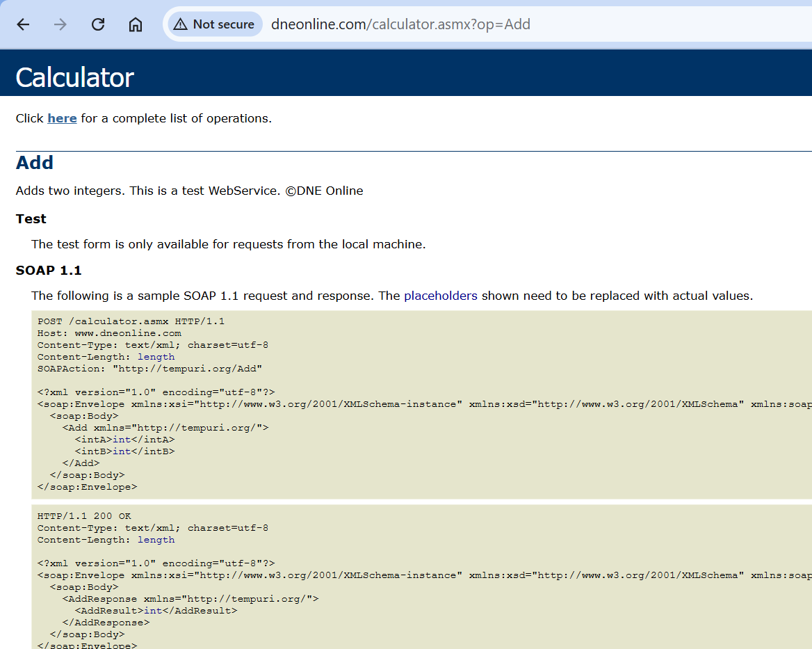Click the browser forward arrow
The height and width of the screenshot is (649, 812).
(60, 24)
